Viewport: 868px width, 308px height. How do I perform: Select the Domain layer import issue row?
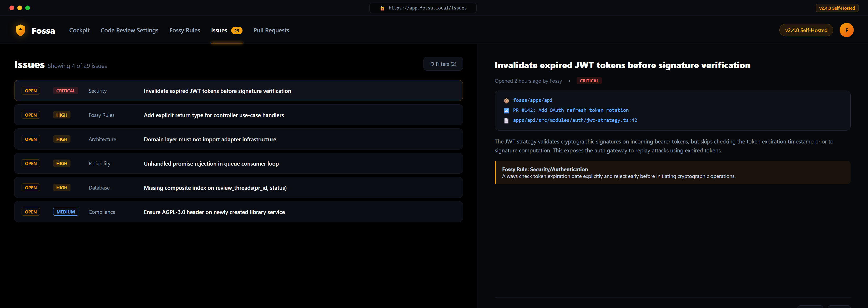[238, 139]
